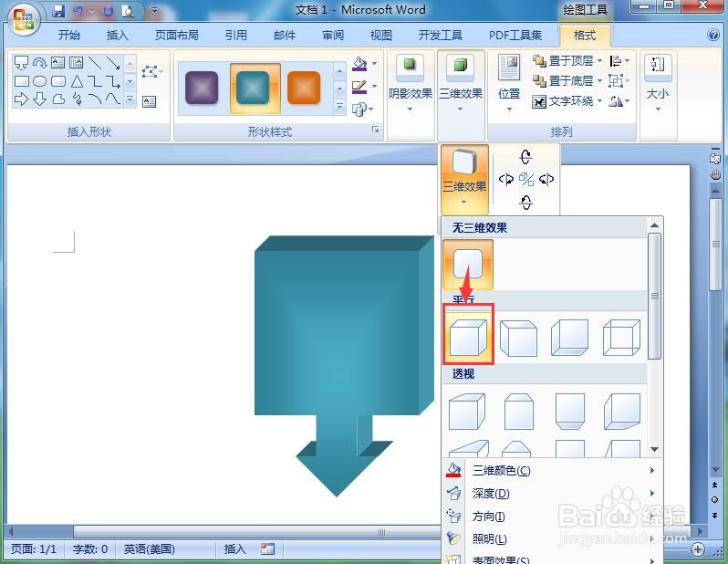Click the 英语(美国) language indicator
This screenshot has height=564, width=728.
pyautogui.click(x=149, y=549)
